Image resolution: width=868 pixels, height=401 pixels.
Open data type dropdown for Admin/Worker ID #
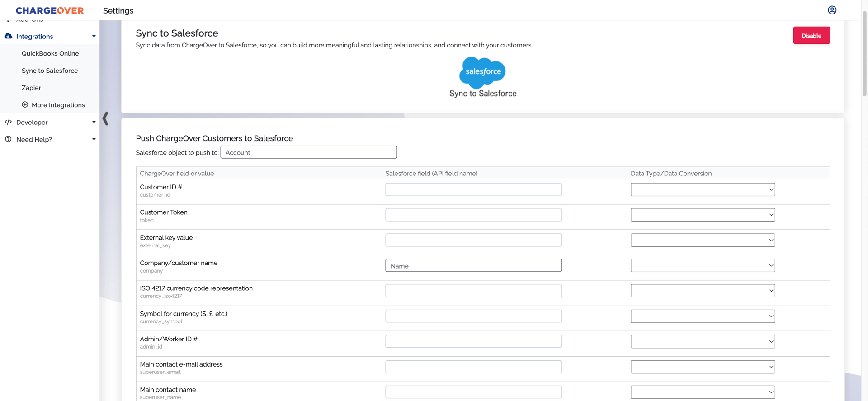point(703,341)
